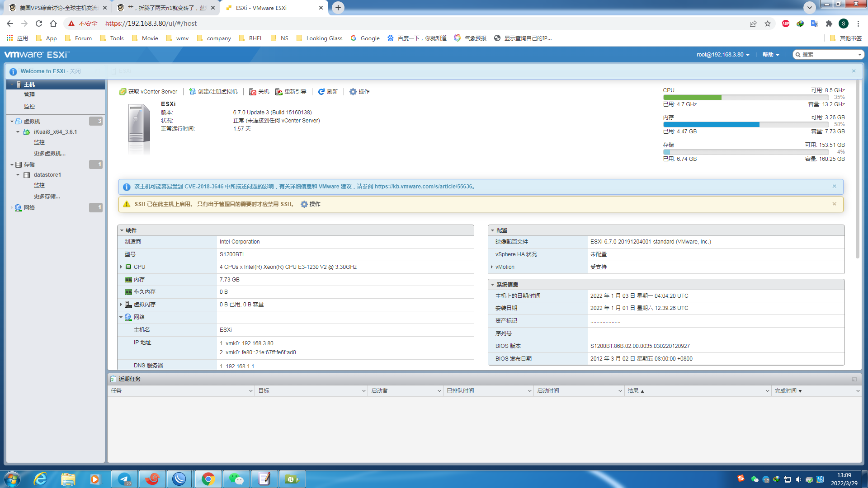Open 管理 under host in navigator

pos(29,95)
